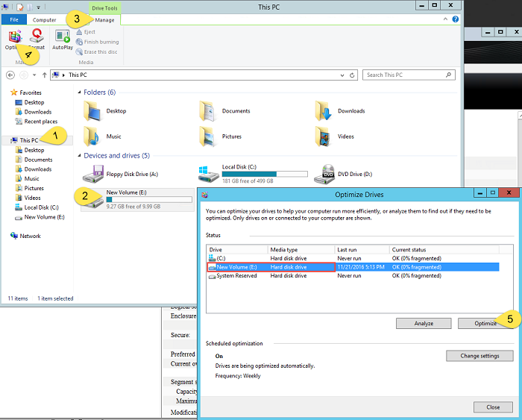Viewport: 522px width, 420px height.
Task: Collapse the Folders (6) group
Action: coord(79,93)
